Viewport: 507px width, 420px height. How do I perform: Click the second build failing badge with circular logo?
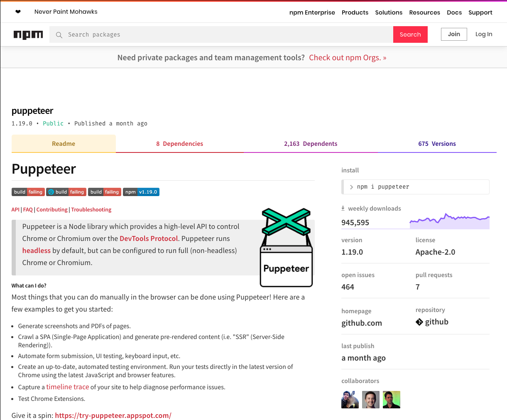point(66,192)
